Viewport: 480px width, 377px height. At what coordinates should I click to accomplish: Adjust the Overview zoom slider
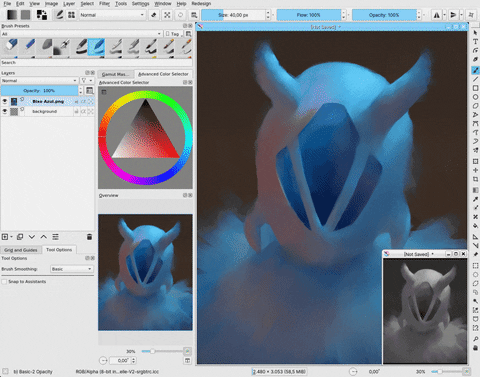[162, 351]
